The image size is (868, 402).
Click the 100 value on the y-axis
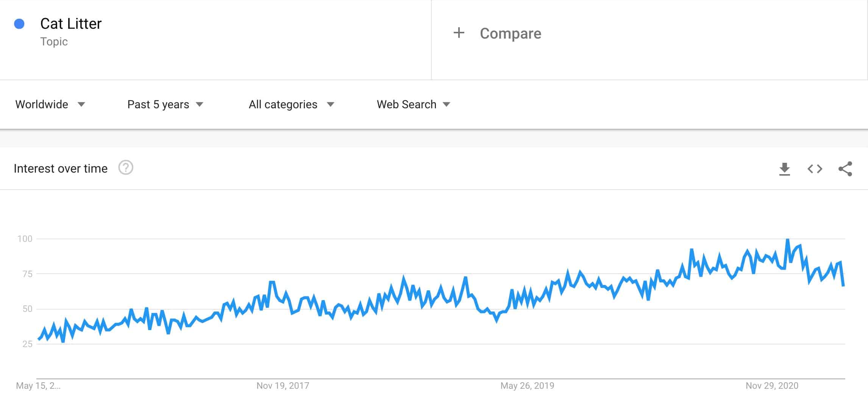[25, 239]
